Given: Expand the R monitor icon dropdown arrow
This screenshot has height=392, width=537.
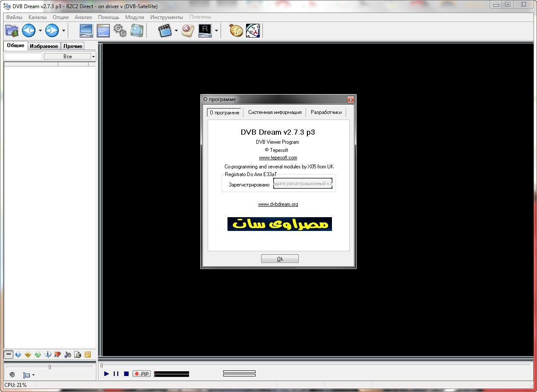Looking at the screenshot, I should 216,31.
